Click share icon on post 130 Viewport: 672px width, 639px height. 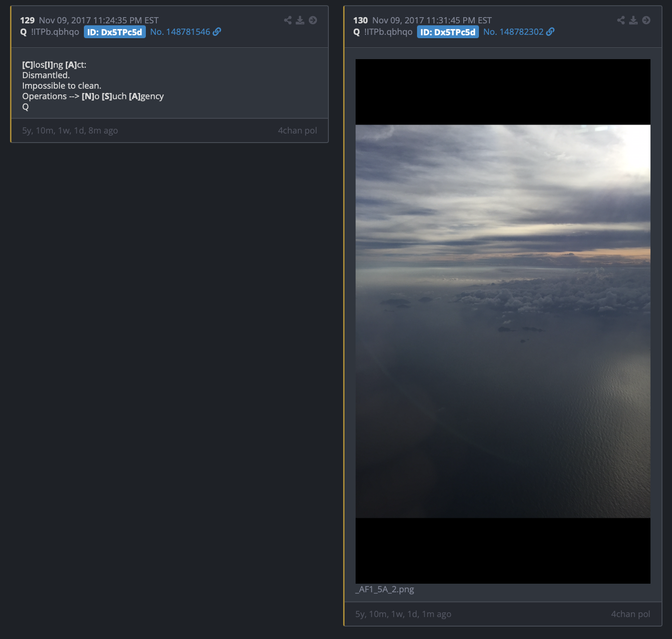621,20
